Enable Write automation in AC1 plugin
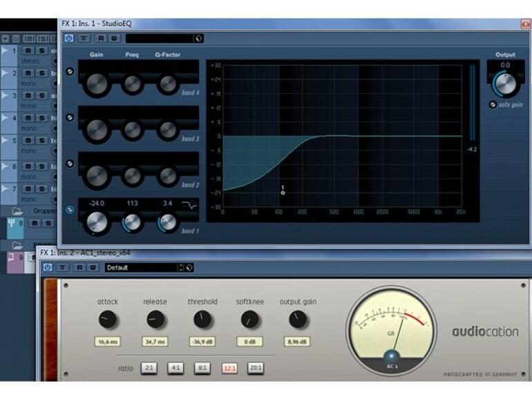Screen dimensions: 532x399 tap(93, 267)
